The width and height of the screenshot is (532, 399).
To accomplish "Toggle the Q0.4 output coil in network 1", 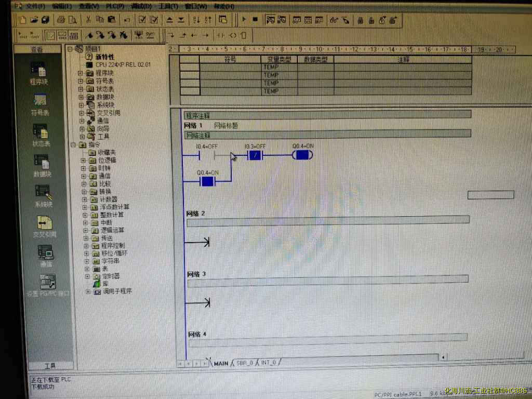I will pyautogui.click(x=302, y=155).
